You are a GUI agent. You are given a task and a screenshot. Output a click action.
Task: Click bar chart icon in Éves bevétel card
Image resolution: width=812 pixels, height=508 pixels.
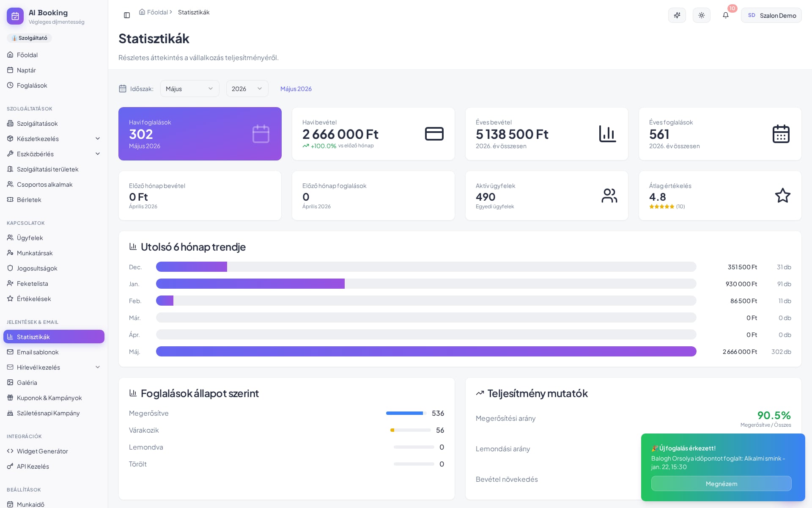click(608, 134)
